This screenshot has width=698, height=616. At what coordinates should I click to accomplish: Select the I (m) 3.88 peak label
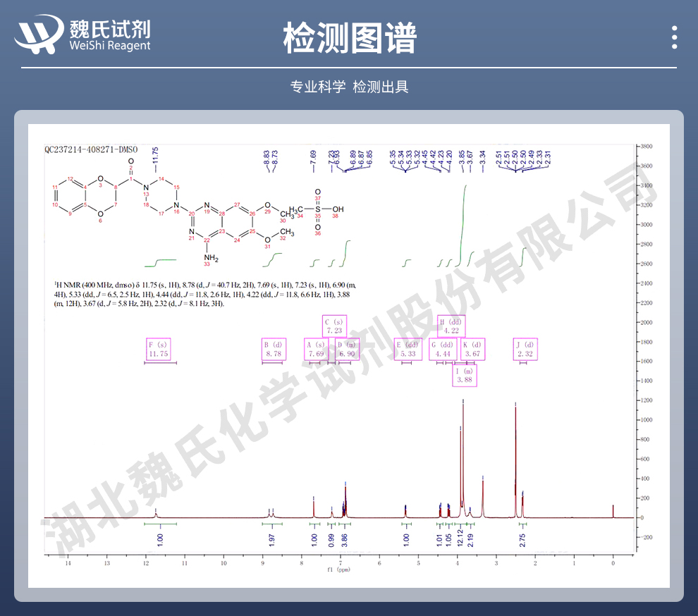coord(465,375)
